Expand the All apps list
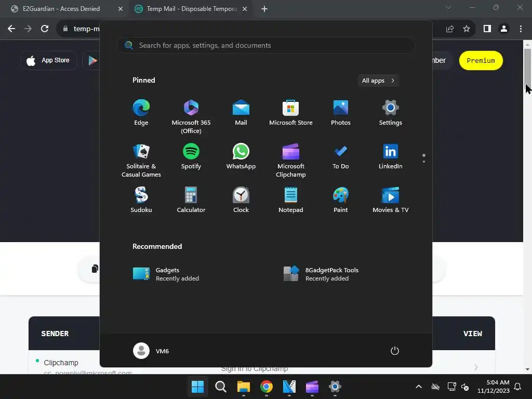This screenshot has height=399, width=532. coord(378,81)
